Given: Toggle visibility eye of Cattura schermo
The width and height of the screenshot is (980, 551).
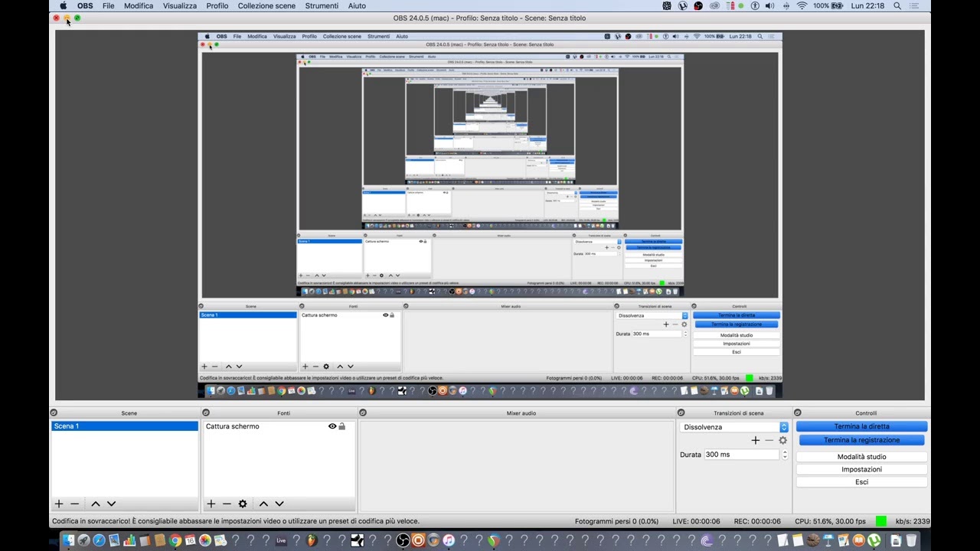Looking at the screenshot, I should (332, 426).
